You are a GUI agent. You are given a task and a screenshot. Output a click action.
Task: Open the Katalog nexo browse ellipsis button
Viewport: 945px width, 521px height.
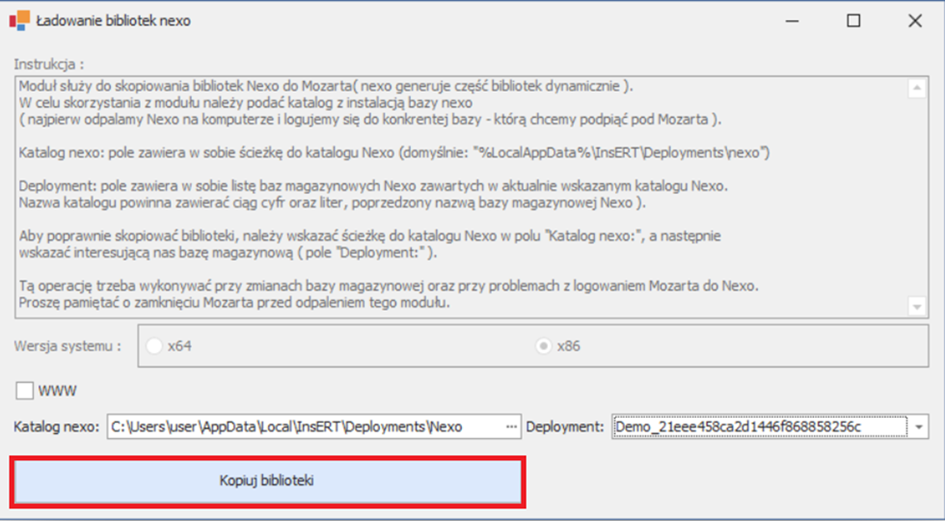pos(513,427)
